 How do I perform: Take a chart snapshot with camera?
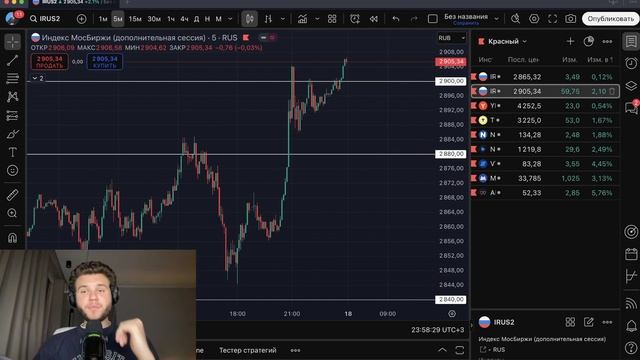click(x=571, y=19)
